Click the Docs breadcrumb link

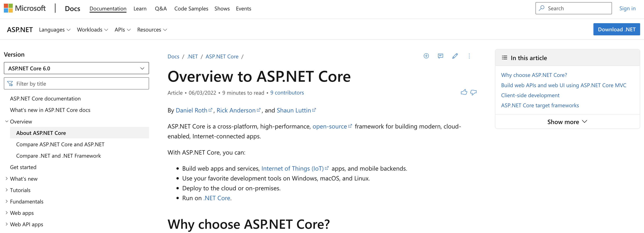(173, 56)
